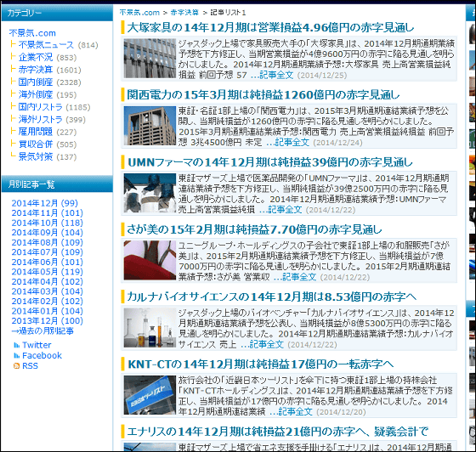Click さが美 kimono thumbnail
476x452 pixels.
click(x=150, y=260)
